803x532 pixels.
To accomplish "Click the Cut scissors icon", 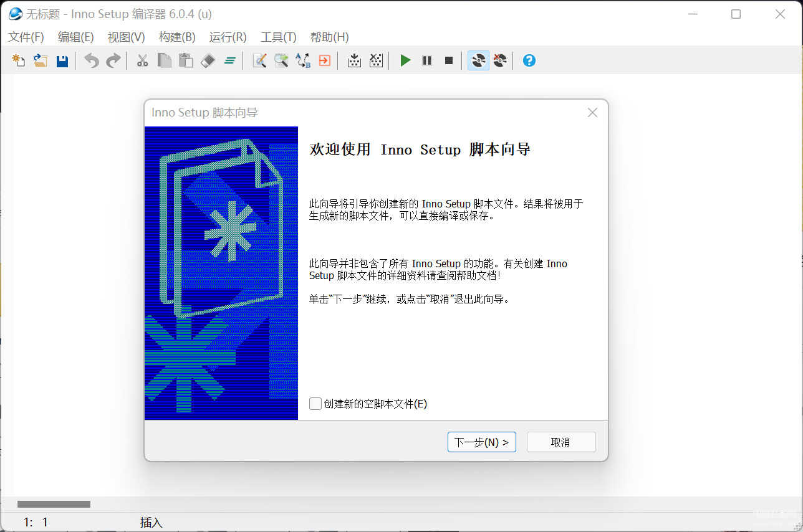I will click(143, 60).
